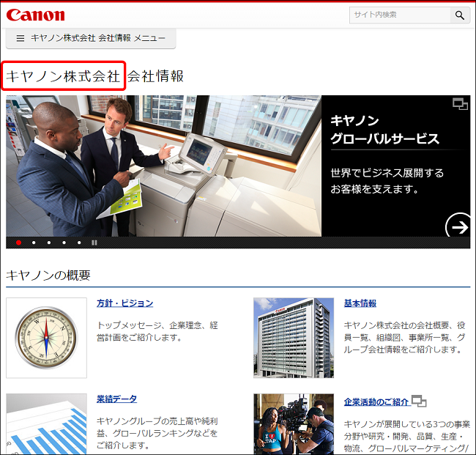
Task: Select the fifth carousel dot
Action: (79, 243)
